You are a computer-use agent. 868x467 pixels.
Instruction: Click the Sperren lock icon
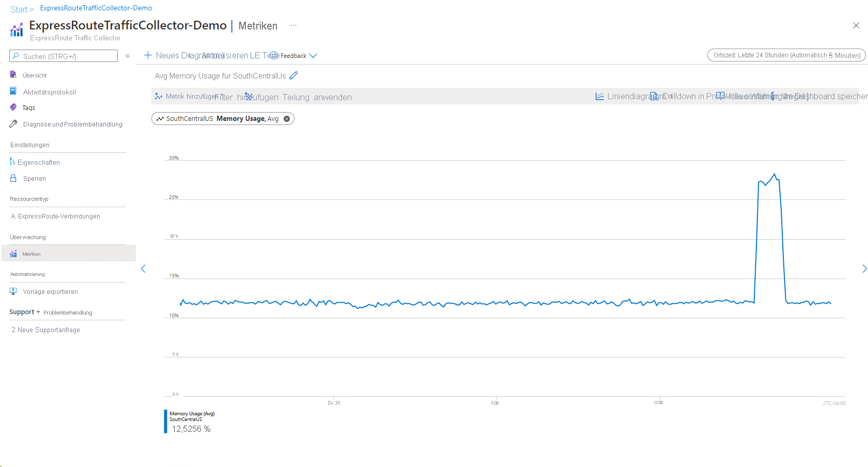[13, 178]
